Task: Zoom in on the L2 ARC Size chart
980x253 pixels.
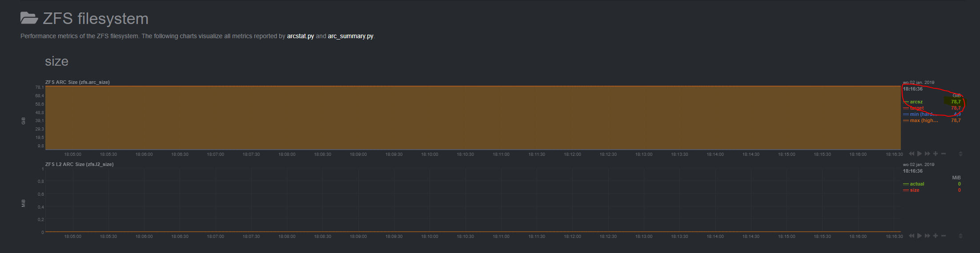Action: pos(936,236)
